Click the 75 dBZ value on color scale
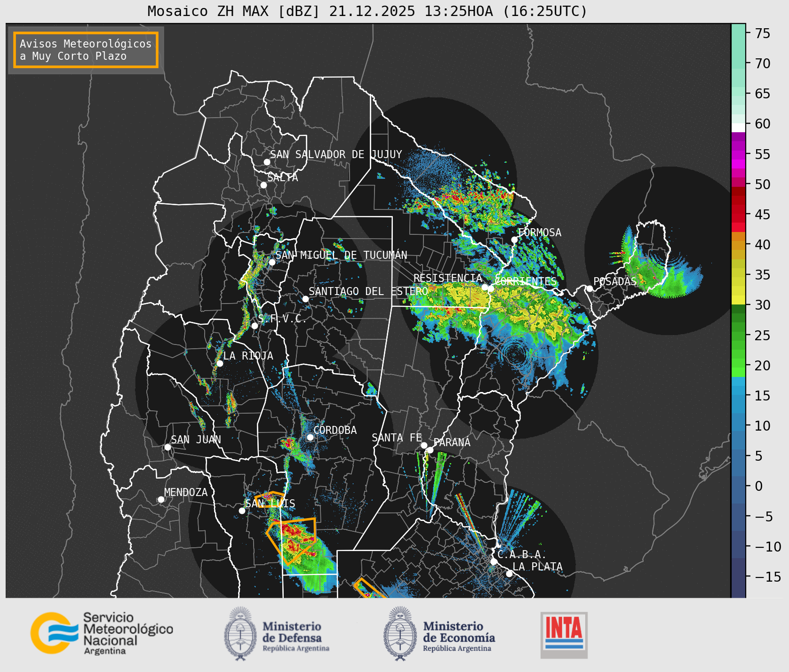 point(762,33)
